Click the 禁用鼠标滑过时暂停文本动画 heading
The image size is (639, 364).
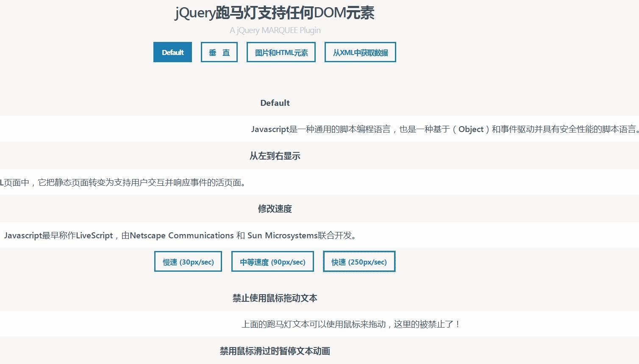pos(275,351)
